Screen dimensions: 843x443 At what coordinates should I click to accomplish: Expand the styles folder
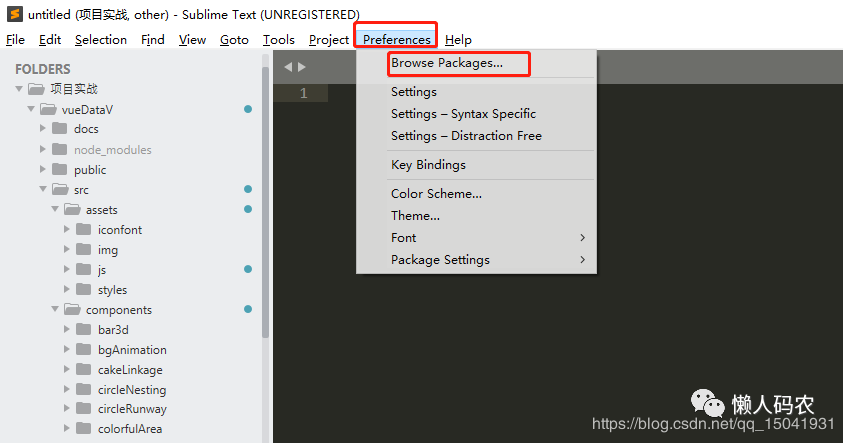point(67,289)
